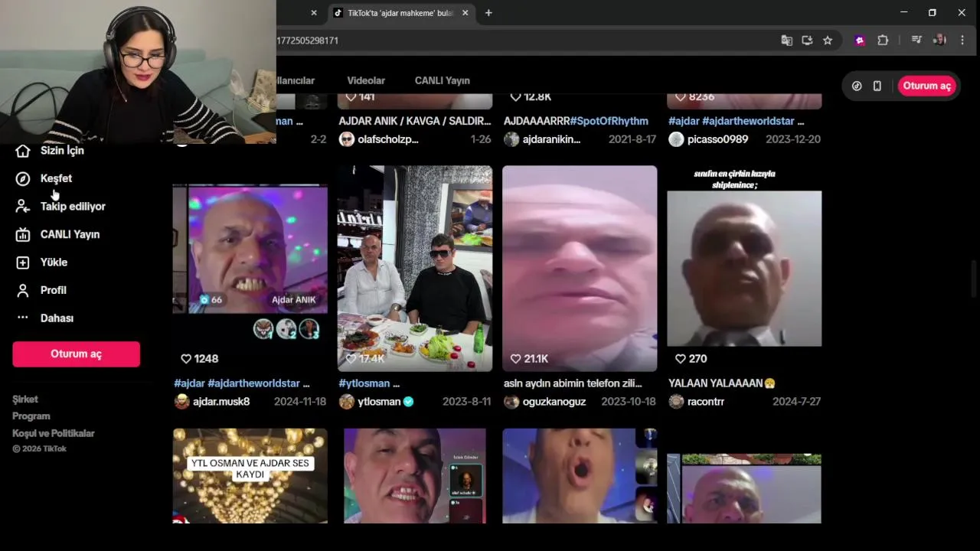Open CANLI Yayın live icon in sidebar
This screenshot has height=551, width=980.
click(x=23, y=234)
